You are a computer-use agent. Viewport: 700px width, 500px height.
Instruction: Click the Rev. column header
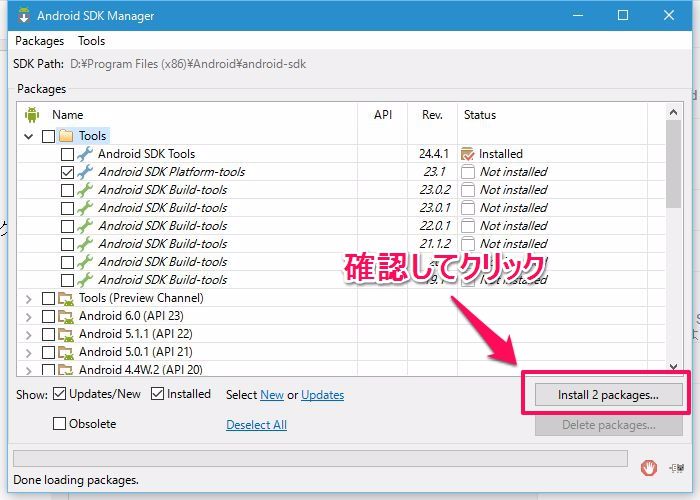[x=432, y=115]
